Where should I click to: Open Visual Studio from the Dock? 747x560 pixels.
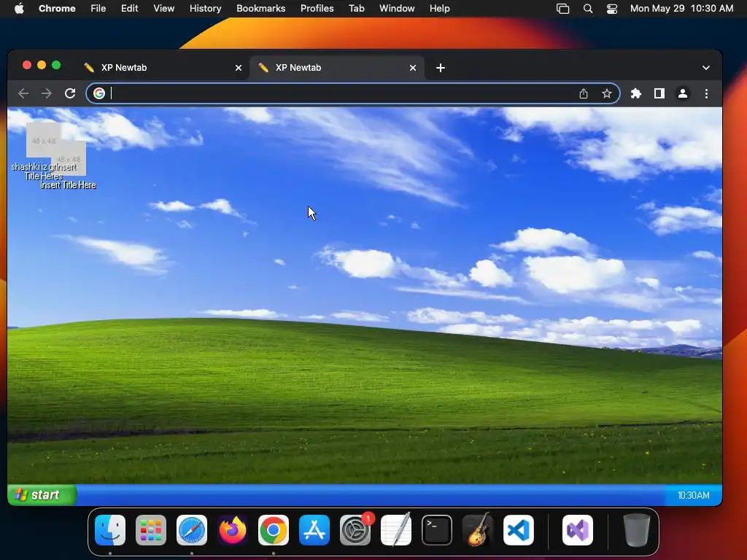(x=578, y=530)
